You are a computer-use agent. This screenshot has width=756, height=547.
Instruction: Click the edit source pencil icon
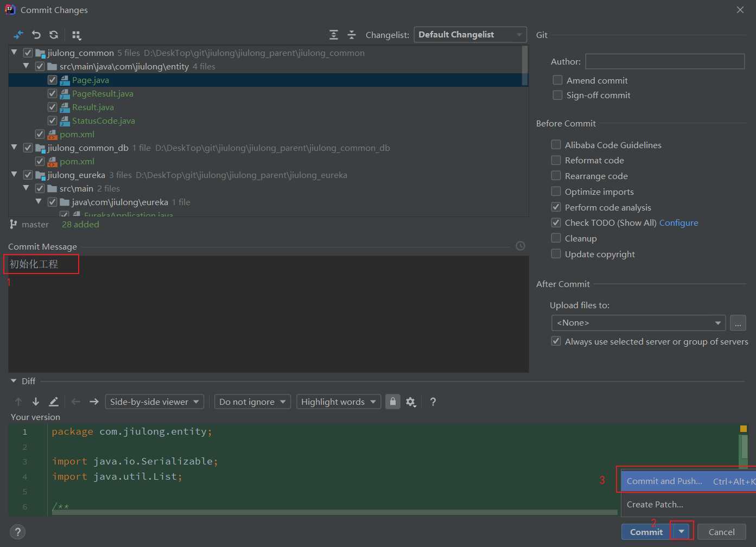point(54,402)
